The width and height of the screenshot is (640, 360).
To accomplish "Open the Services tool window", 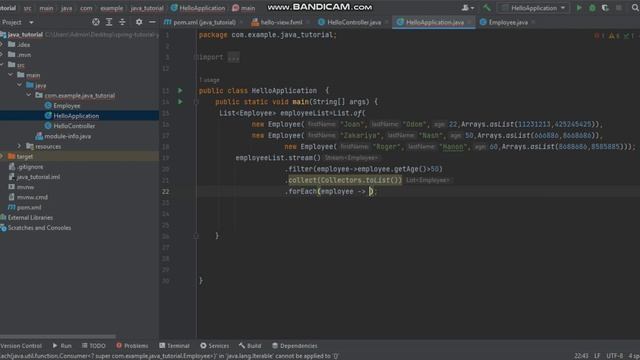I will [x=214, y=346].
